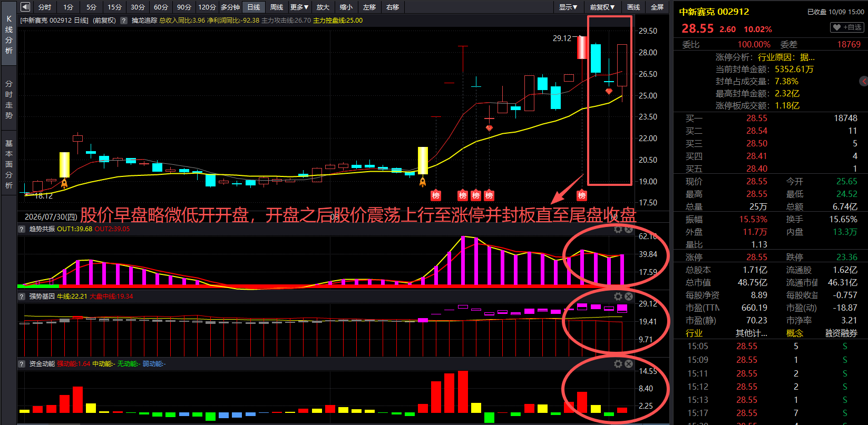Select the 15分 period tab
Screen dimensions: 868x425
tap(114, 7)
